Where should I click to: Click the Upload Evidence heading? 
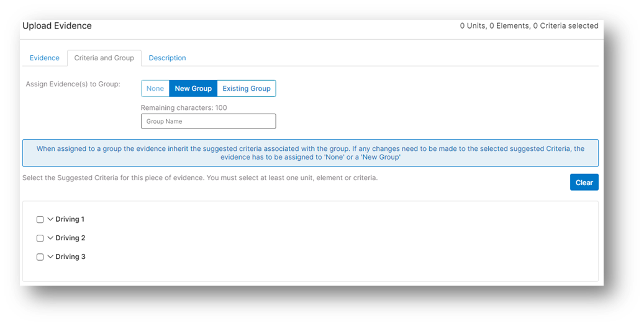coord(57,26)
